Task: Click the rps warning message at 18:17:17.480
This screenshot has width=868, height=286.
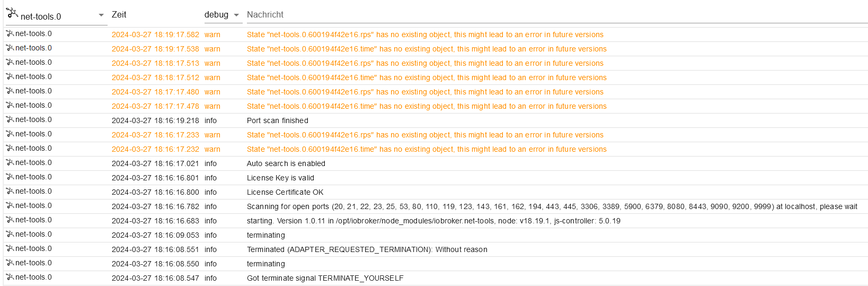Action: (425, 92)
